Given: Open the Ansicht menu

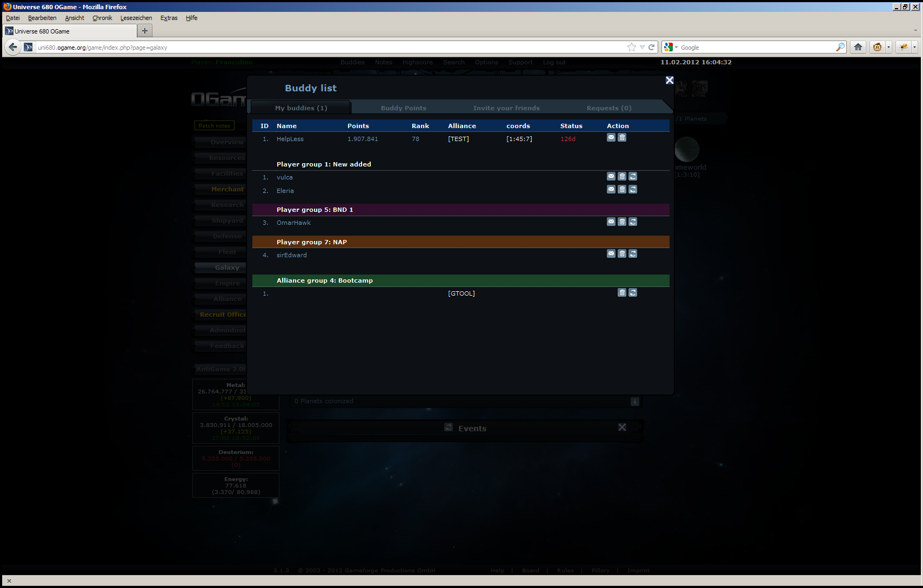Looking at the screenshot, I should (x=75, y=18).
